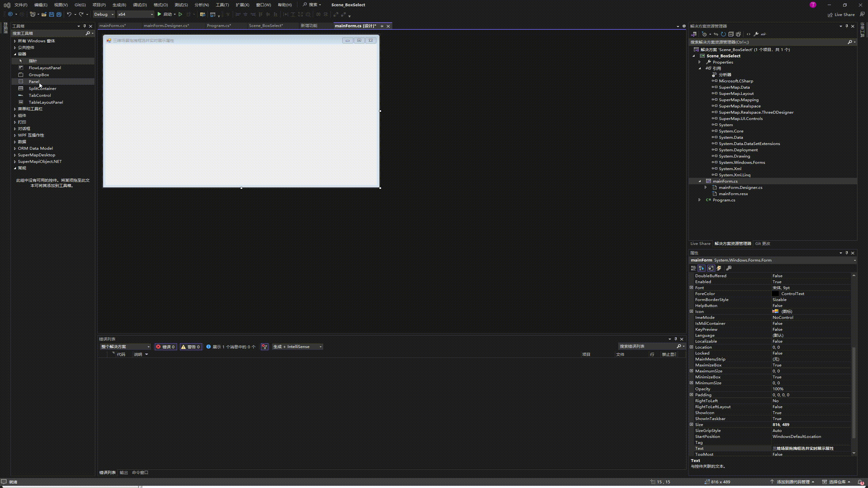Image resolution: width=868 pixels, height=488 pixels.
Task: Toggle the Warnings 0 filter button
Action: (x=191, y=347)
